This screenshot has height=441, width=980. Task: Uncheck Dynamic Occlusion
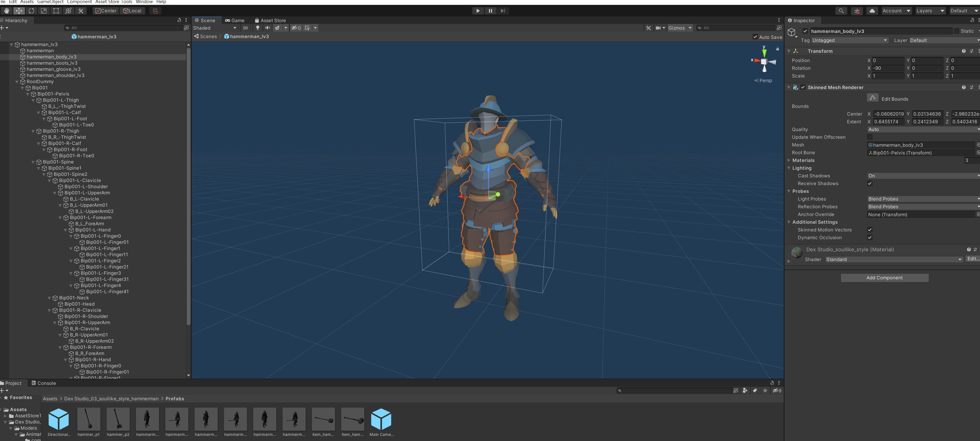pos(870,238)
